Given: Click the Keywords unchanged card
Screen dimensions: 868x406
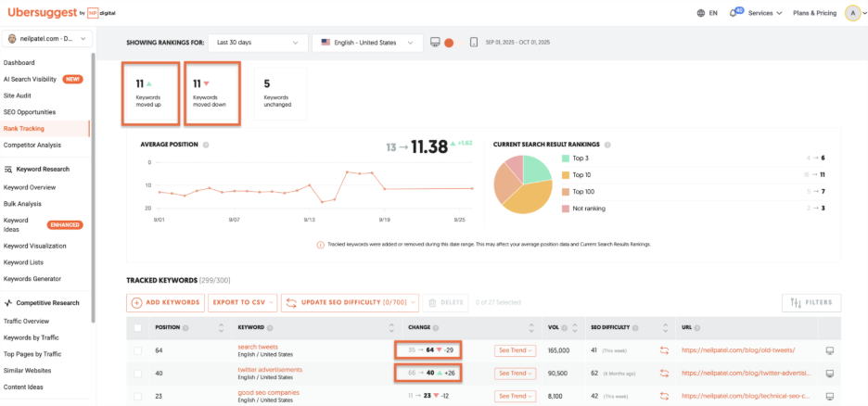Looking at the screenshot, I should [281, 94].
